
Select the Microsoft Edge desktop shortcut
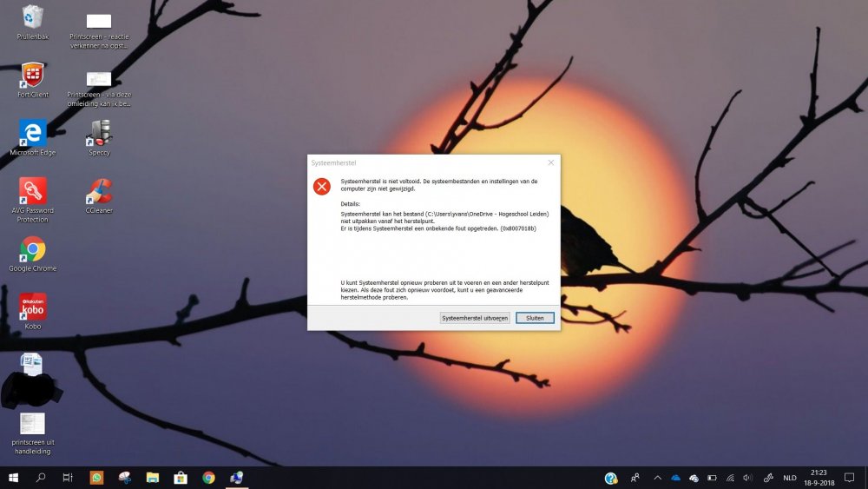tap(33, 138)
